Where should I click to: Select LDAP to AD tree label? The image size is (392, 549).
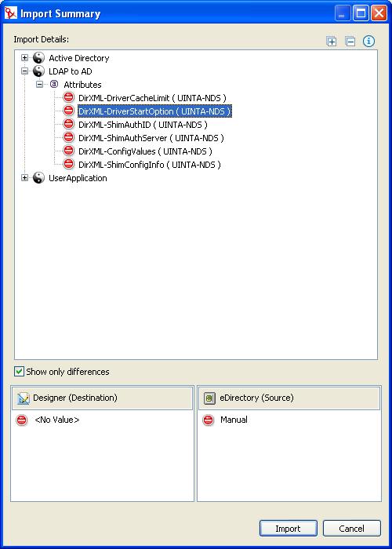point(71,71)
